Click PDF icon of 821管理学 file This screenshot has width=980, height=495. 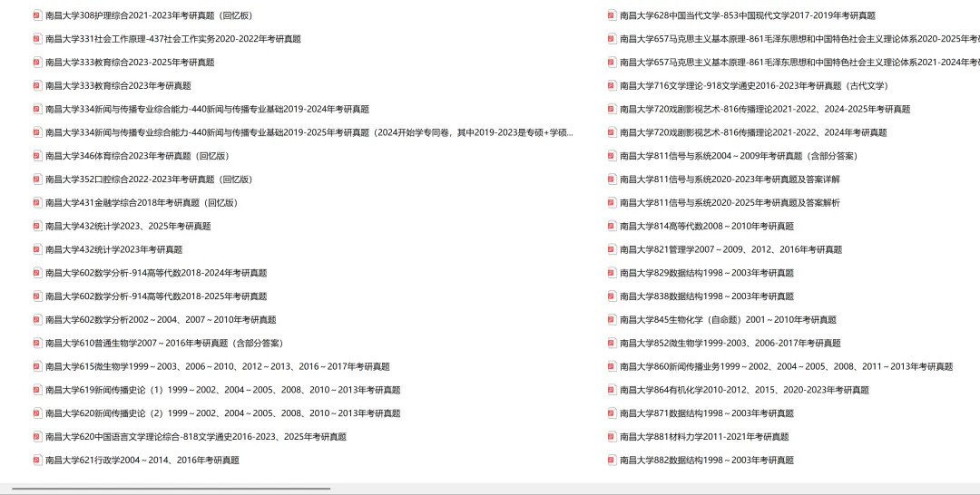612,249
